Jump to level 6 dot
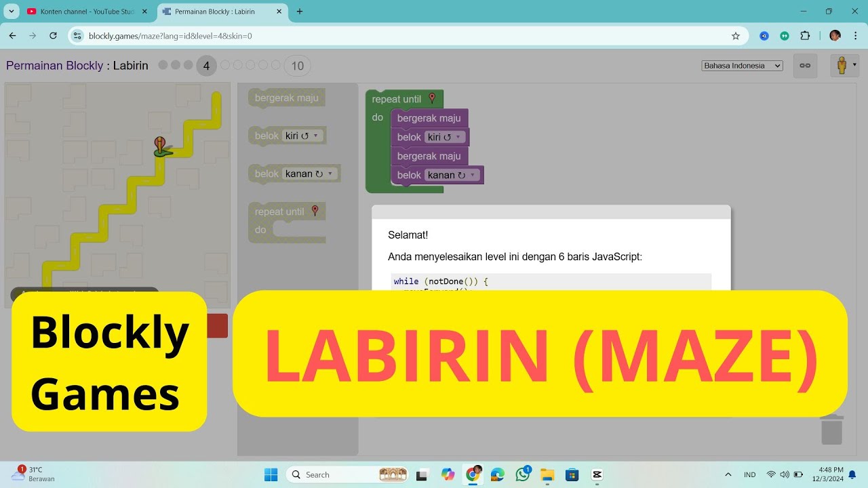Viewport: 868px width, 488px height. click(x=238, y=65)
